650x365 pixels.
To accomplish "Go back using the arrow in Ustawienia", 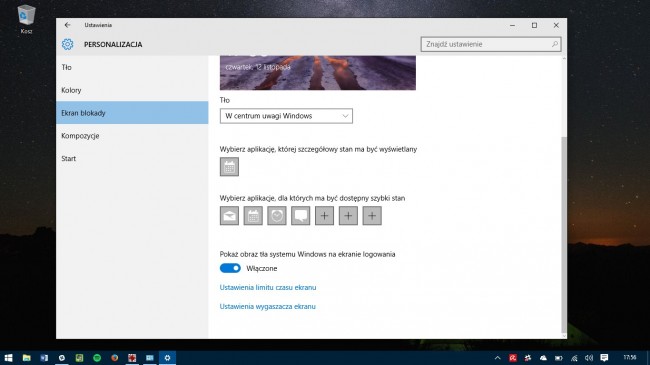I will (x=67, y=25).
